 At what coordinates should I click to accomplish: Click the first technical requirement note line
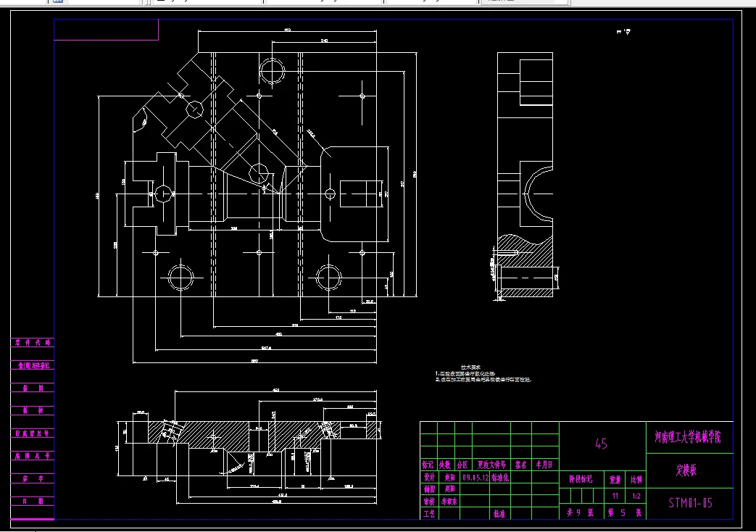[x=465, y=374]
